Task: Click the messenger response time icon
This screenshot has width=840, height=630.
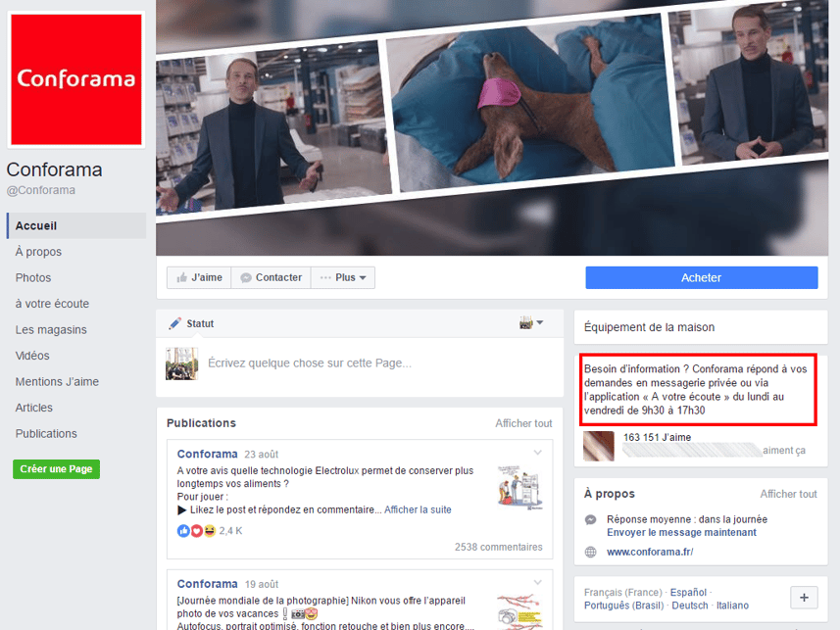Action: 590,519
